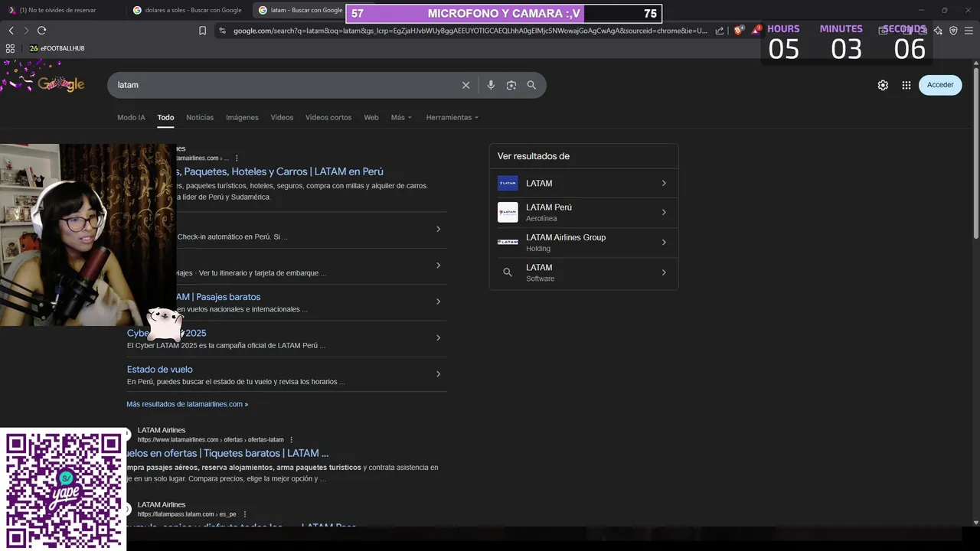Click the browser forward arrow
The width and height of the screenshot is (980, 551).
click(26, 31)
